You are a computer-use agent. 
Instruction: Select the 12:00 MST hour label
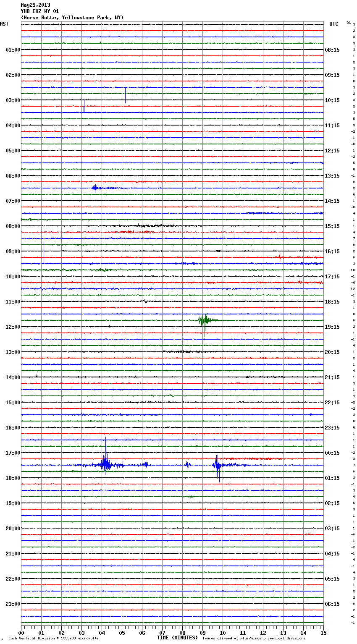[x=13, y=327]
